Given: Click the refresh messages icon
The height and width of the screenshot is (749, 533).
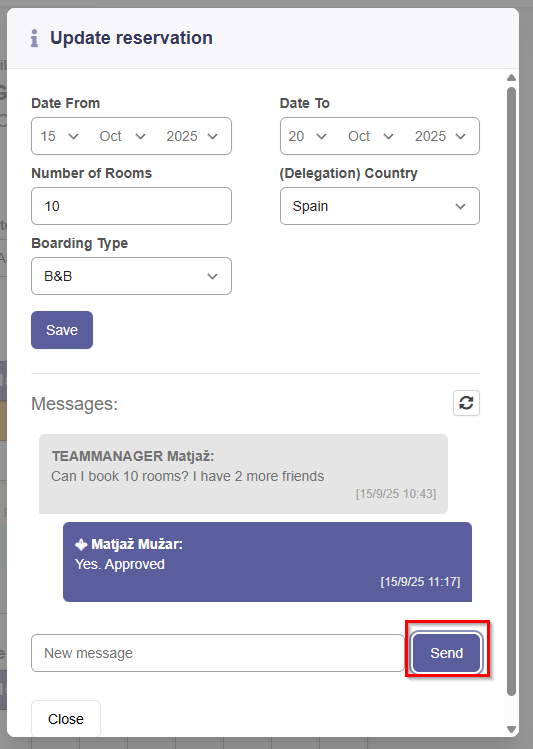Looking at the screenshot, I should [x=466, y=403].
